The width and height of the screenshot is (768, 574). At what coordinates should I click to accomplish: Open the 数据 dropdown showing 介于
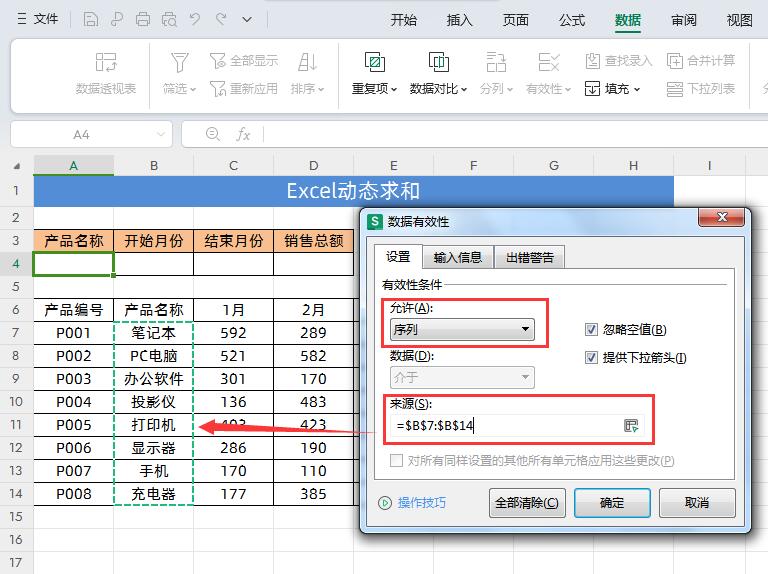tap(462, 377)
